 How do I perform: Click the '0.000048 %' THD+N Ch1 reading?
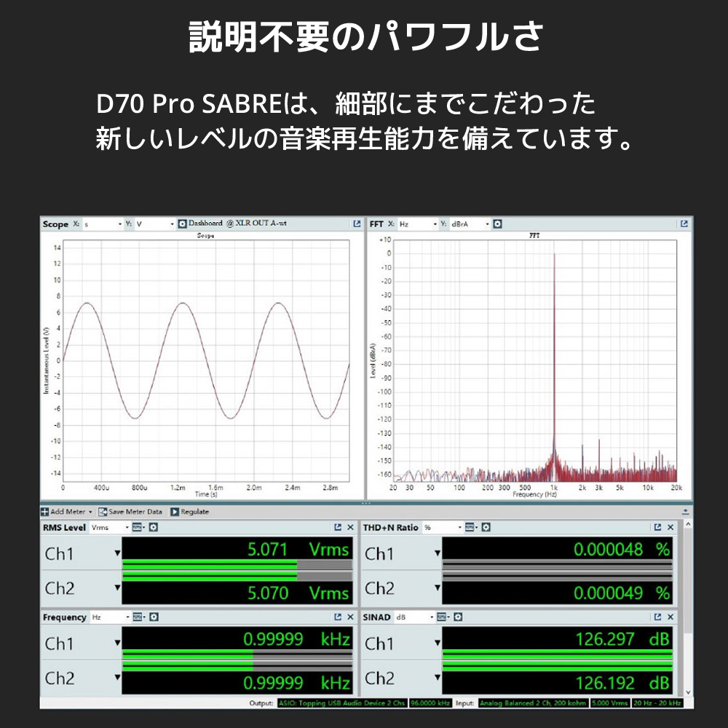622,549
